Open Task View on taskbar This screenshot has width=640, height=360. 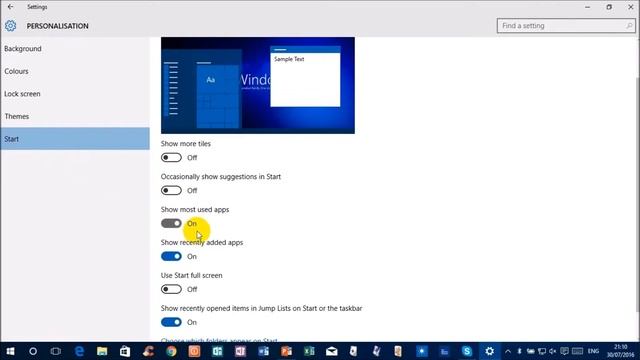[x=56, y=351]
